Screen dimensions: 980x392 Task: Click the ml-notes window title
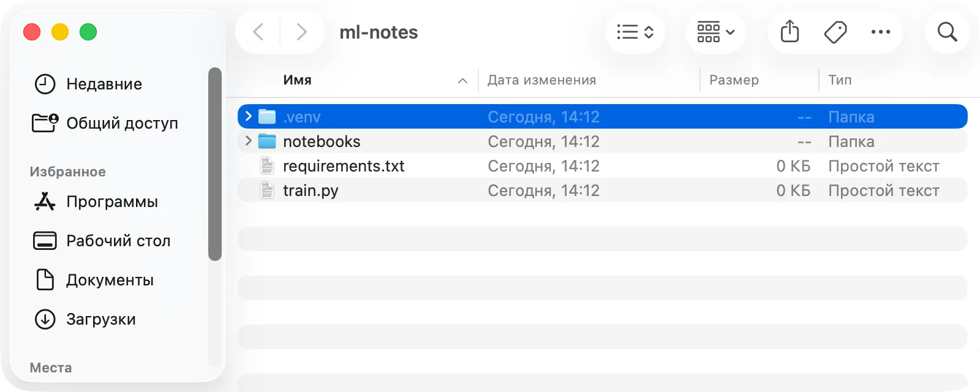(379, 32)
